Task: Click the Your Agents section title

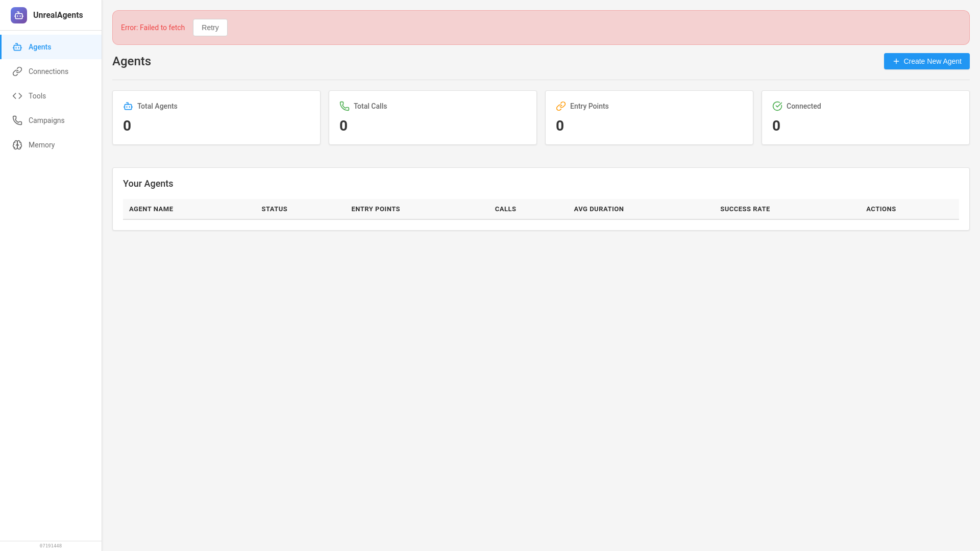Action: [148, 184]
